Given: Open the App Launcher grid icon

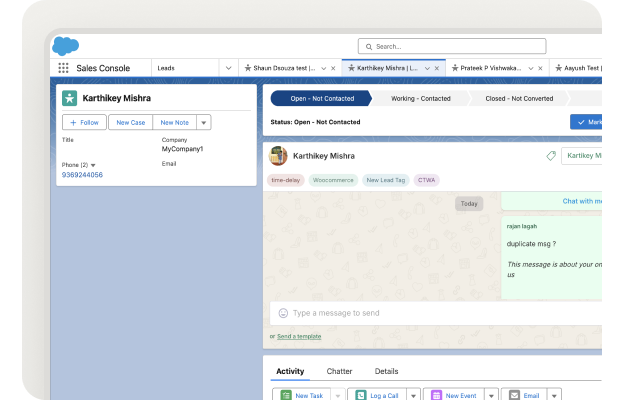Looking at the screenshot, I should pyautogui.click(x=64, y=68).
